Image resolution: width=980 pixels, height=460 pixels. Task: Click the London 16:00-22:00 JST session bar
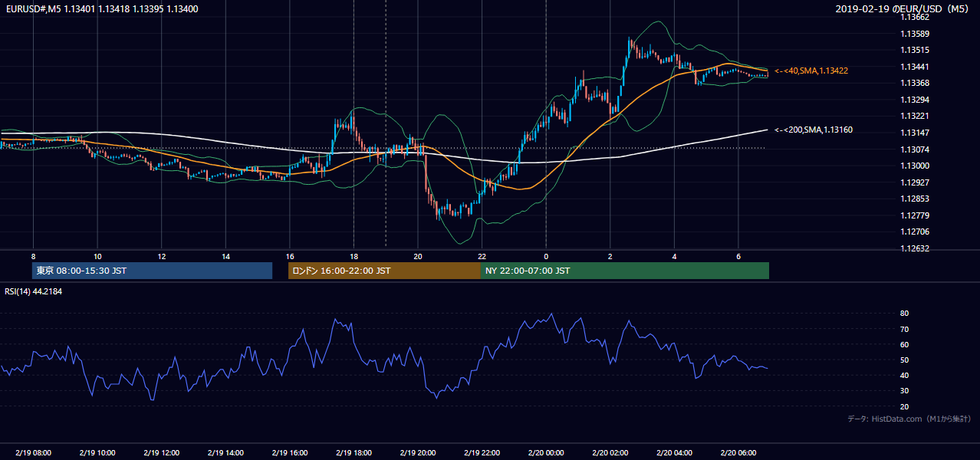(384, 271)
